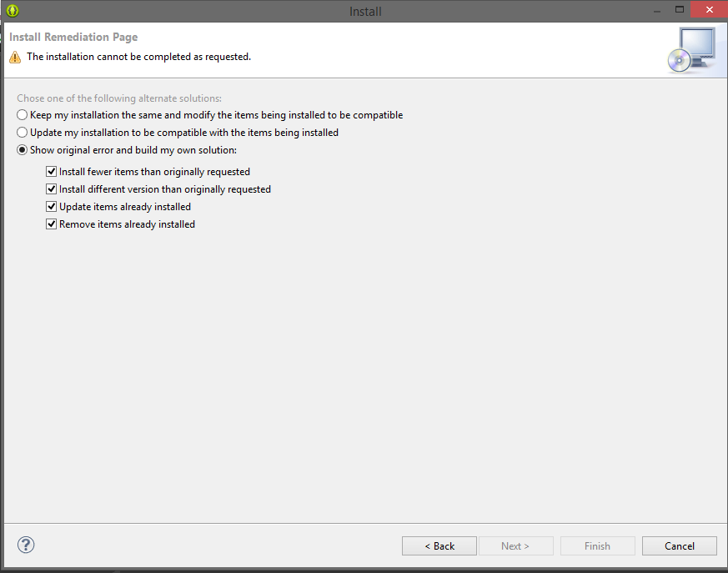Click the warning triangle icon
Viewport: 728px width, 573px height.
[15, 58]
